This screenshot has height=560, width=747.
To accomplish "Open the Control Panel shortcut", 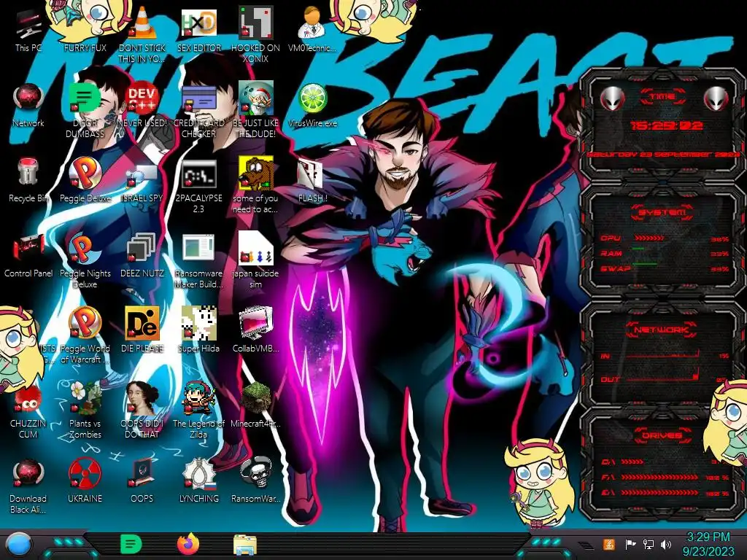I will tap(28, 248).
